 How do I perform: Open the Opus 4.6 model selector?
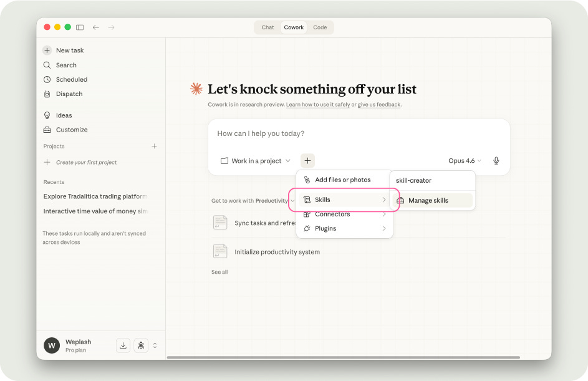pos(465,161)
